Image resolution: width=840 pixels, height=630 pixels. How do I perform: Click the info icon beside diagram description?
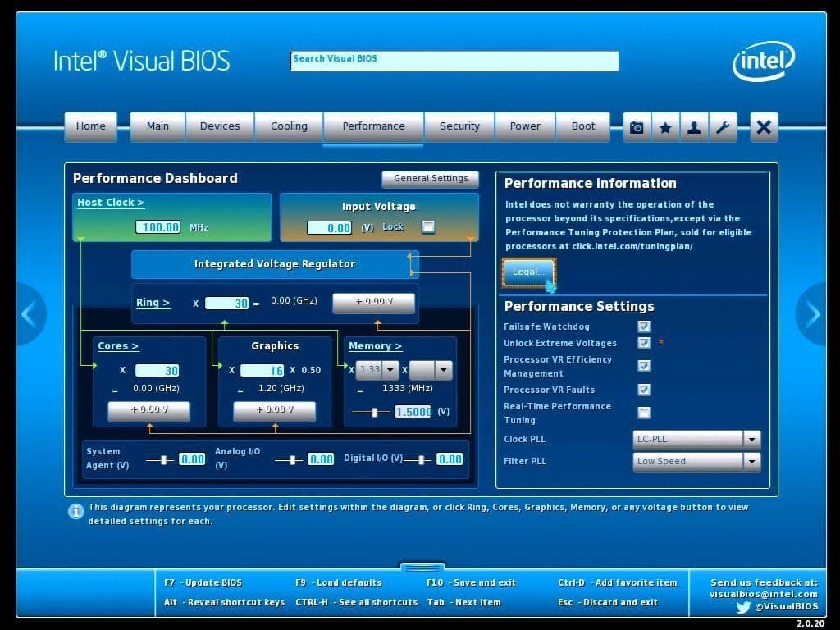[x=76, y=512]
